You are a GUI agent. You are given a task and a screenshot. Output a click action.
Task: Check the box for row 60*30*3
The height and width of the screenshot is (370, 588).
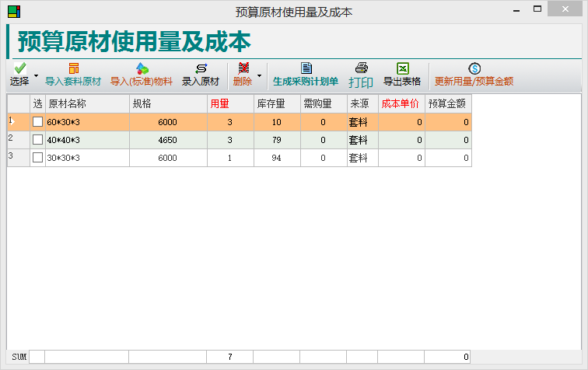[x=37, y=122]
